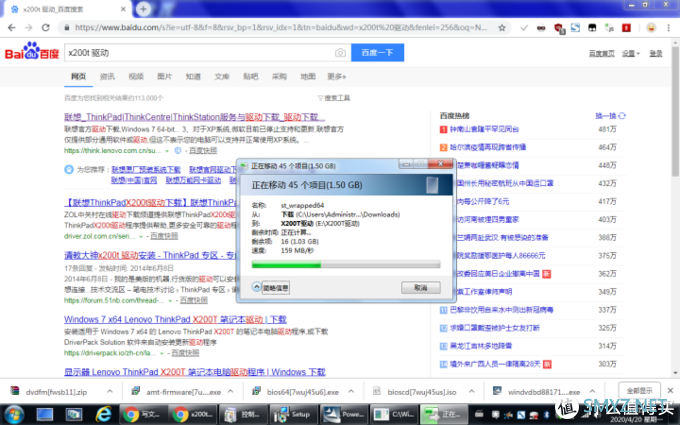This screenshot has width=680, height=425.
Task: Click the file move progress bar
Action: click(346, 264)
